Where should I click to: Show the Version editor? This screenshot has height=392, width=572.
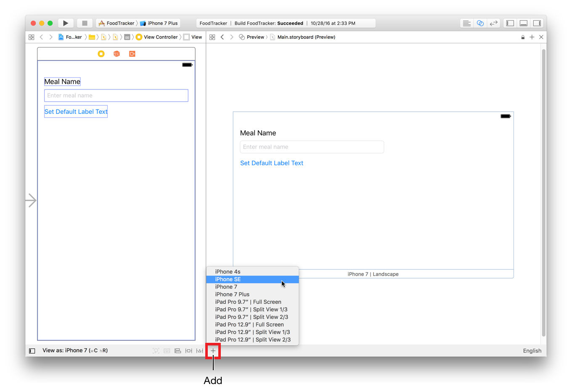click(x=493, y=23)
